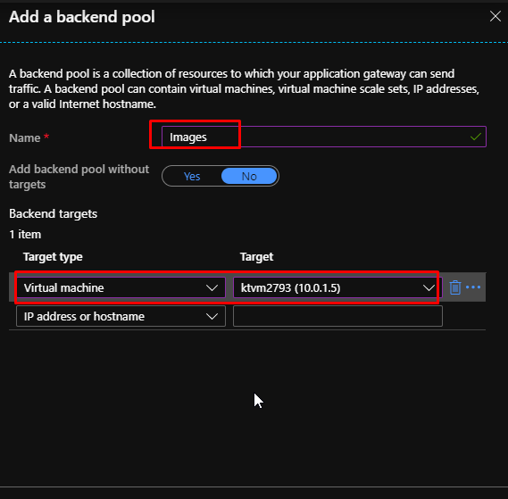Expand the Virtual machine target type dropdown
Screen dimensions: 508x499
121,288
